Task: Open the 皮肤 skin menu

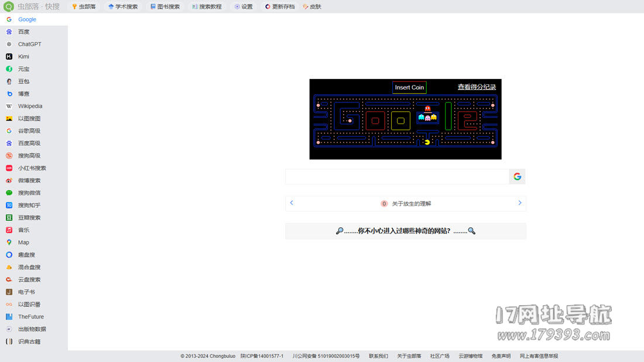Action: (x=312, y=7)
